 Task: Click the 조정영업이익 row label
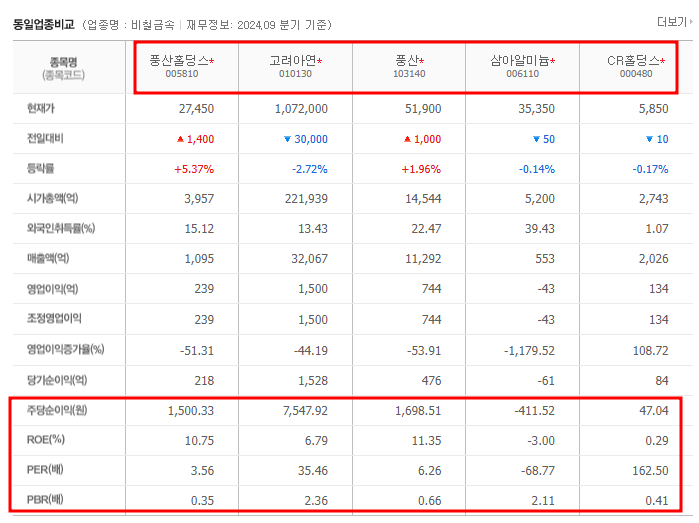[54, 318]
